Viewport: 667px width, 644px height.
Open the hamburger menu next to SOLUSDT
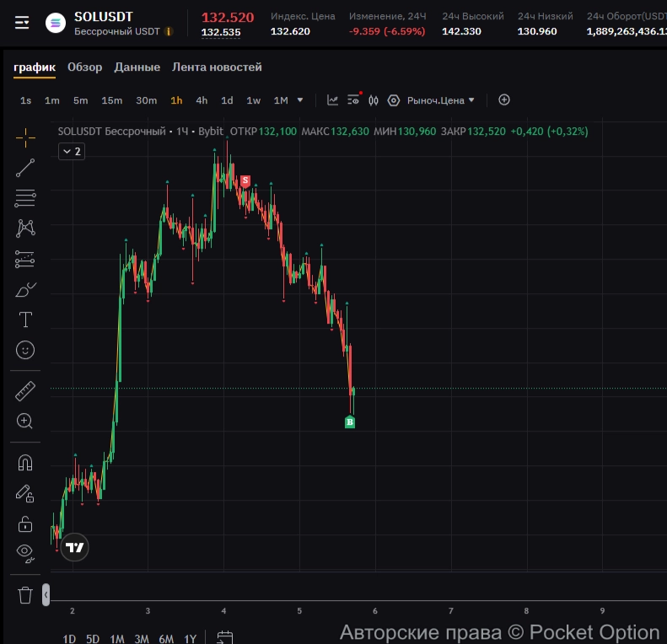tap(22, 23)
